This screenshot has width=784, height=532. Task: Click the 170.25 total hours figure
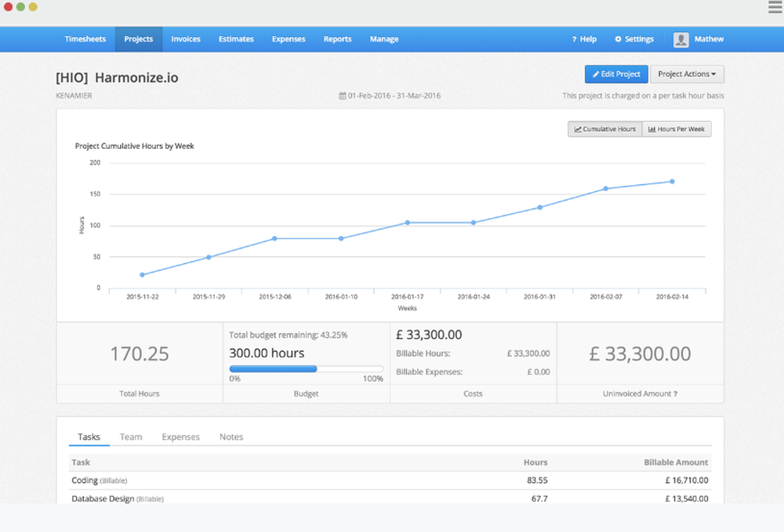(x=140, y=353)
